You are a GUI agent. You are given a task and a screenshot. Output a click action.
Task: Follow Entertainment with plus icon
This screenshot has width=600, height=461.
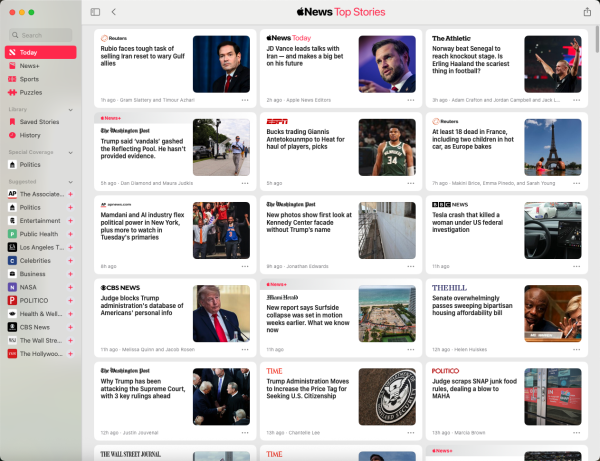(x=70, y=221)
